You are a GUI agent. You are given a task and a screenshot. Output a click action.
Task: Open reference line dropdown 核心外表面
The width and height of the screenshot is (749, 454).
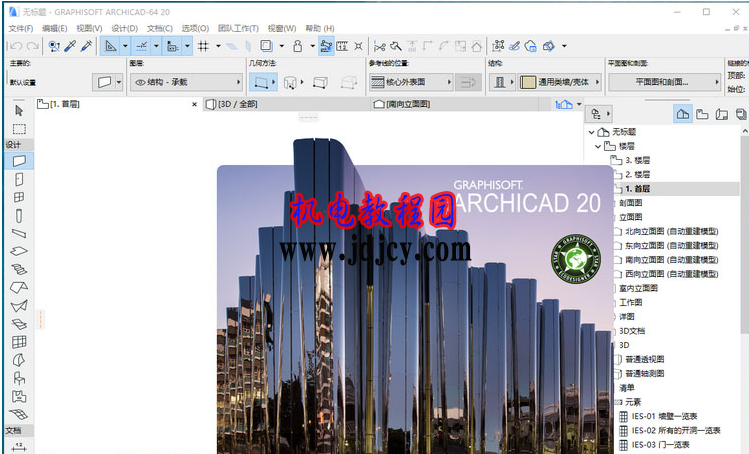point(411,82)
